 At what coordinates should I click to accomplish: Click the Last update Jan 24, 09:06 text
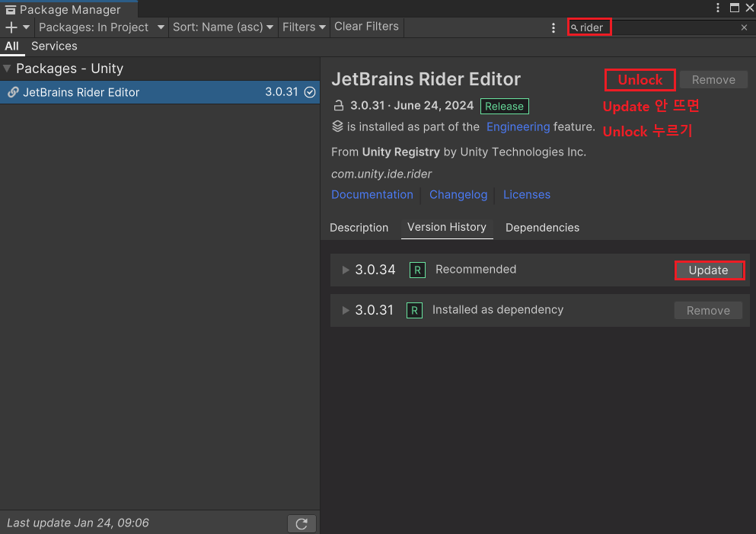click(x=78, y=523)
